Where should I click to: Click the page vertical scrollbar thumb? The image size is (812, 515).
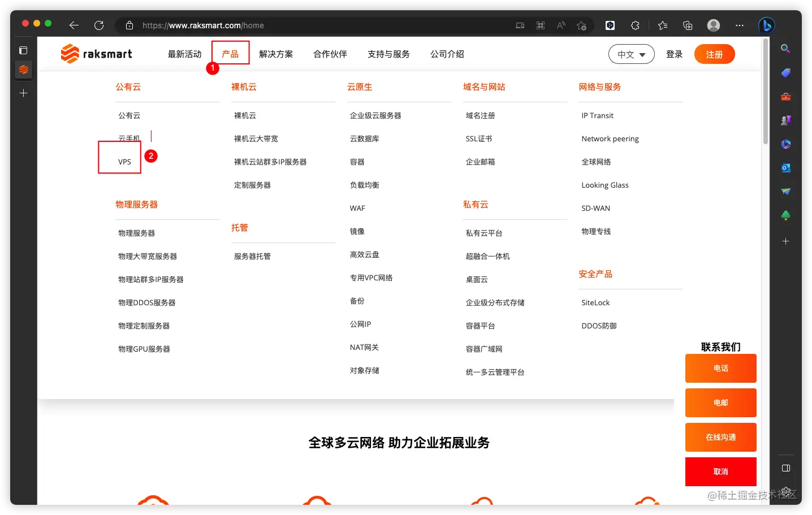coord(766,90)
